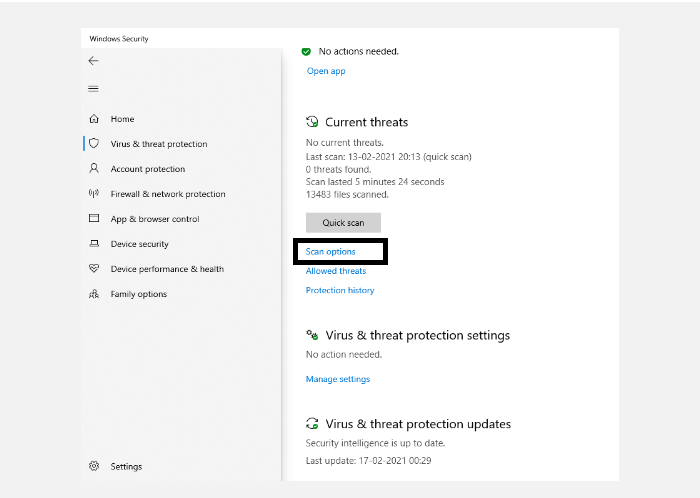This screenshot has height=498, width=700.
Task: Click the Virus & threat protection shield icon
Action: click(94, 143)
